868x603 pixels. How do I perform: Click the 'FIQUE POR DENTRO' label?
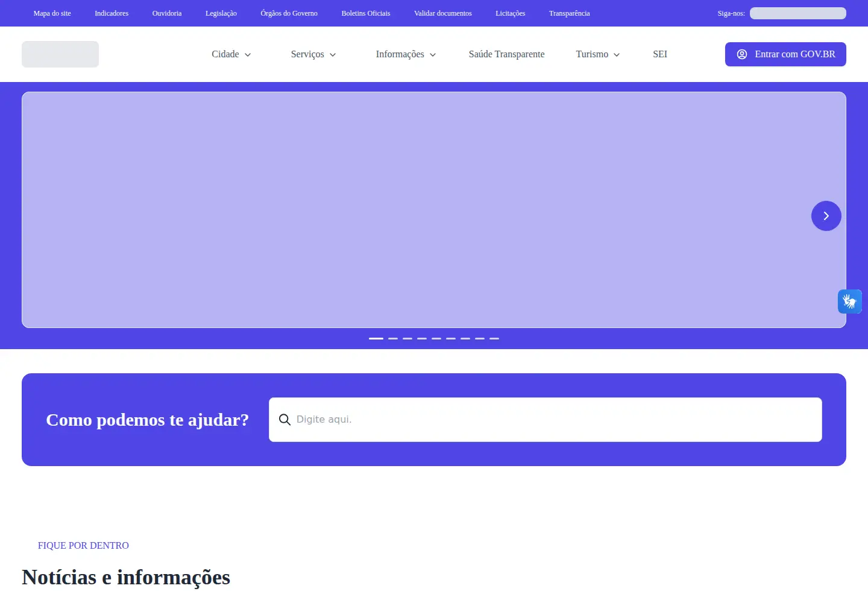pyautogui.click(x=83, y=545)
